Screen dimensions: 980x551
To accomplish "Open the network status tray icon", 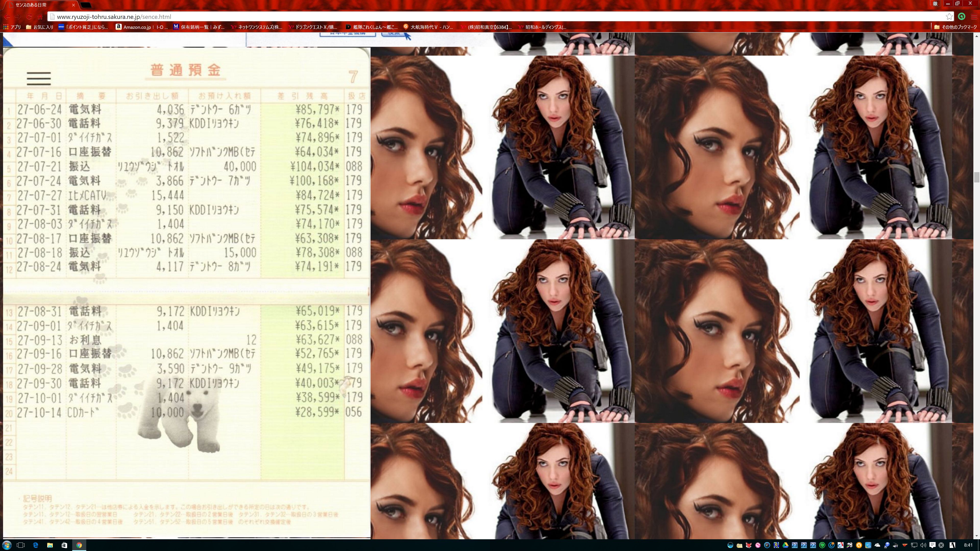I will (x=914, y=545).
